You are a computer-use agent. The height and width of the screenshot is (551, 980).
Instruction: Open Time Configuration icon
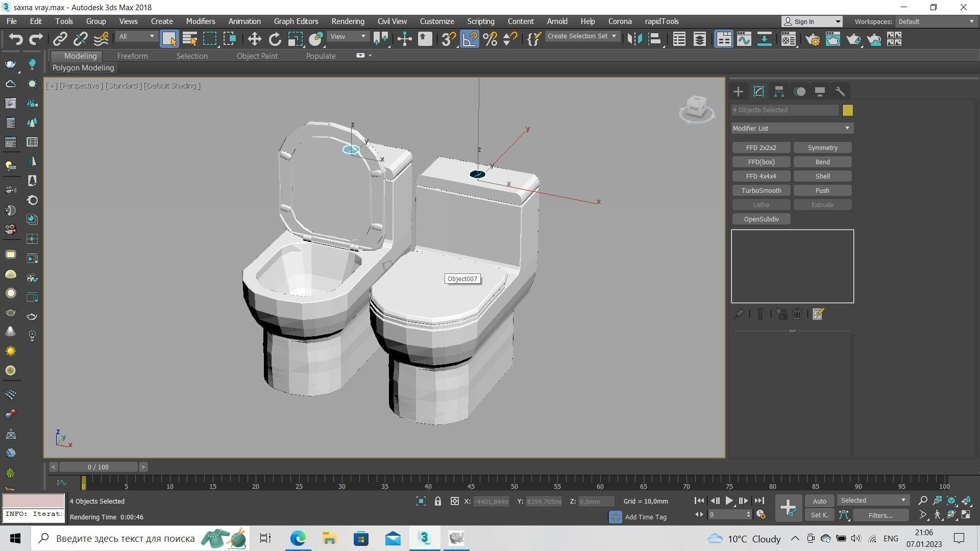(x=761, y=515)
